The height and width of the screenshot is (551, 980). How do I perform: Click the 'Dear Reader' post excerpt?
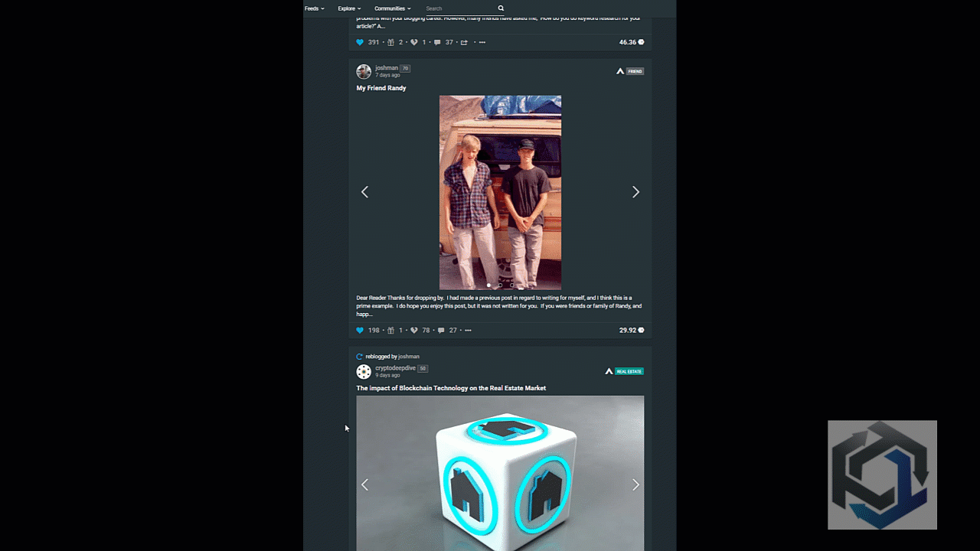coord(499,306)
